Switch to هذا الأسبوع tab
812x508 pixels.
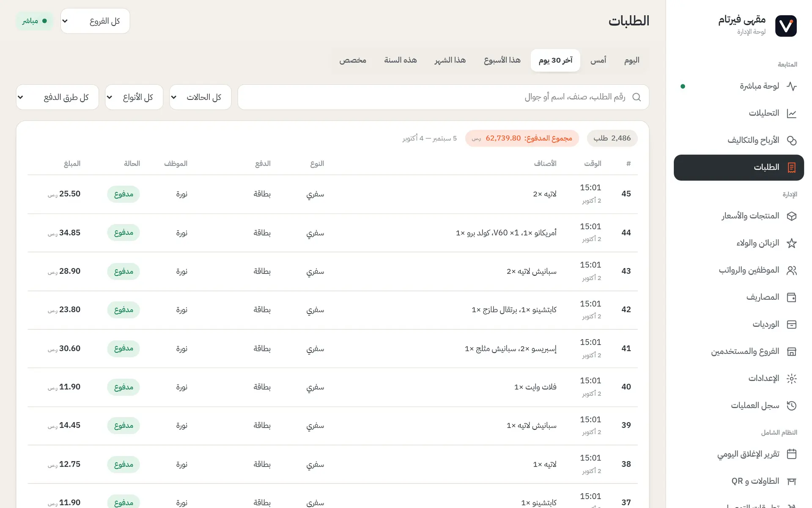pyautogui.click(x=502, y=61)
